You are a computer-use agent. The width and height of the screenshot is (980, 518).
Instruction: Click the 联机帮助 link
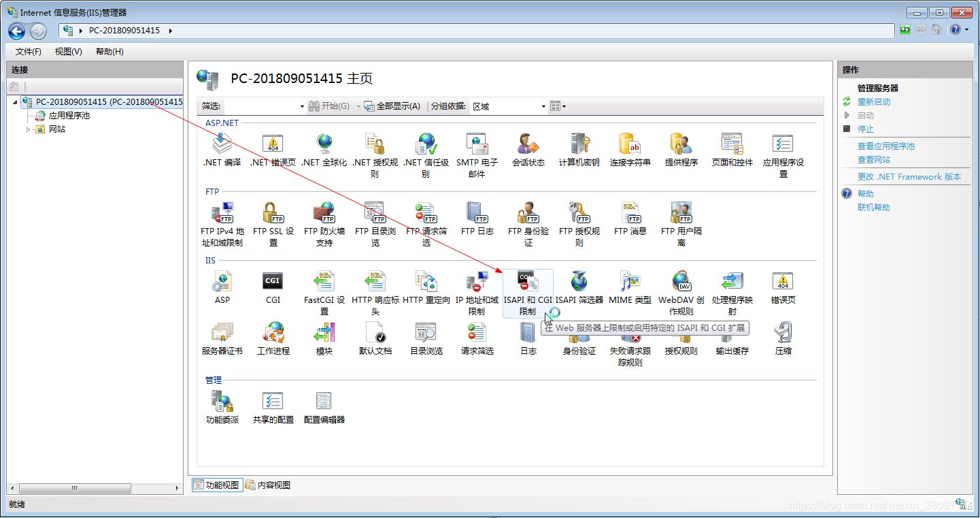[874, 208]
